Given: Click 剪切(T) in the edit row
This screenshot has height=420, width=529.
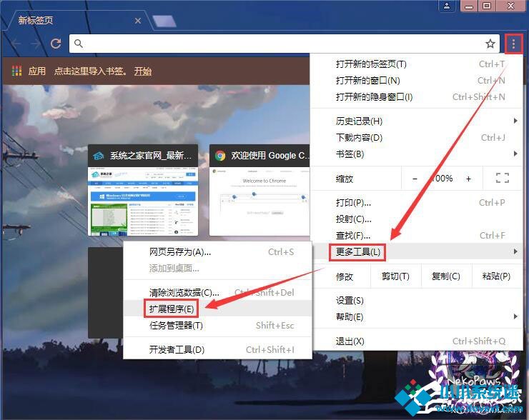Looking at the screenshot, I should click(395, 276).
